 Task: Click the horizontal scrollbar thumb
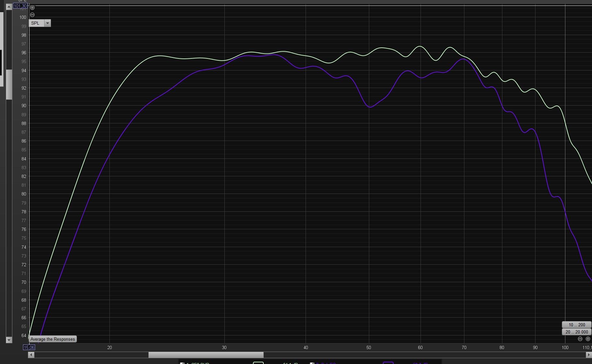[x=206, y=355]
